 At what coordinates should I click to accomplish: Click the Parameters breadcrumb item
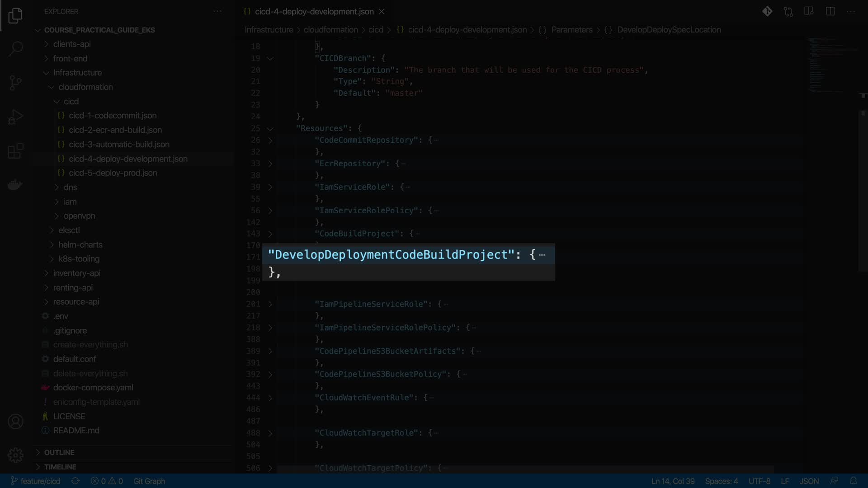(x=571, y=30)
